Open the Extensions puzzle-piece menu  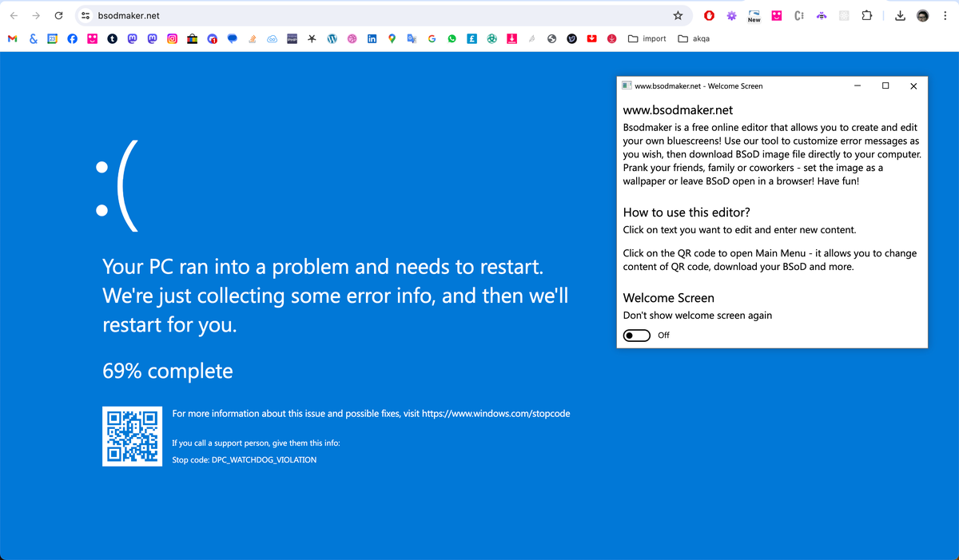[867, 15]
